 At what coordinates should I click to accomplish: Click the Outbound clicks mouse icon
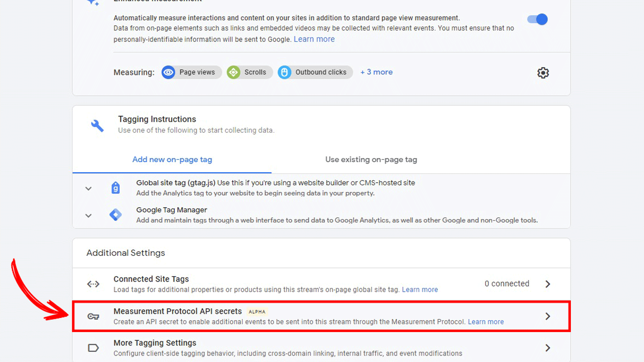click(x=284, y=72)
